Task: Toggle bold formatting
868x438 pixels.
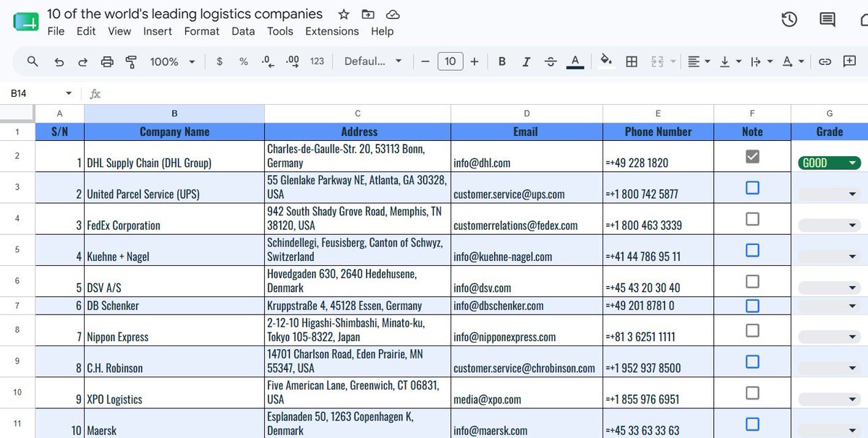Action: [x=502, y=61]
